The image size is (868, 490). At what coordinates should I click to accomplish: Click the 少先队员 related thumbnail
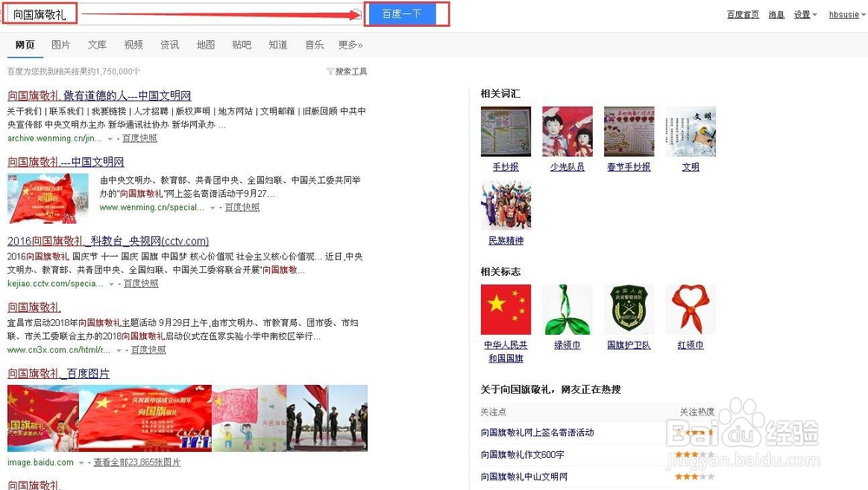point(568,131)
